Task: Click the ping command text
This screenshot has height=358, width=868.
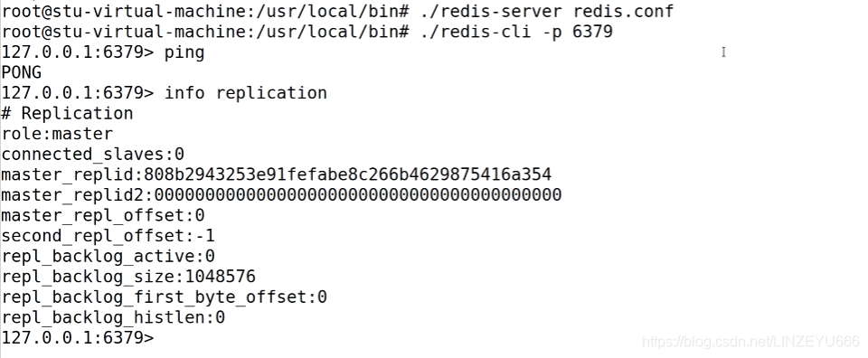Action: [184, 53]
